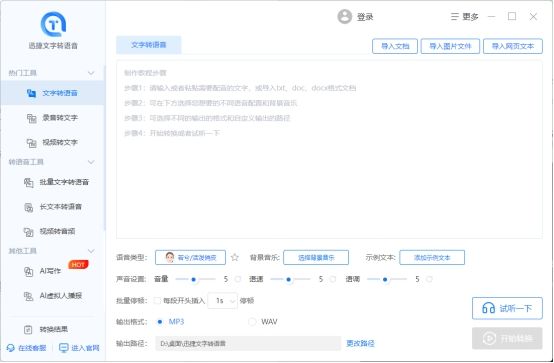The width and height of the screenshot is (554, 363).
Task: Click the 输出格式 label
Action: point(131,322)
